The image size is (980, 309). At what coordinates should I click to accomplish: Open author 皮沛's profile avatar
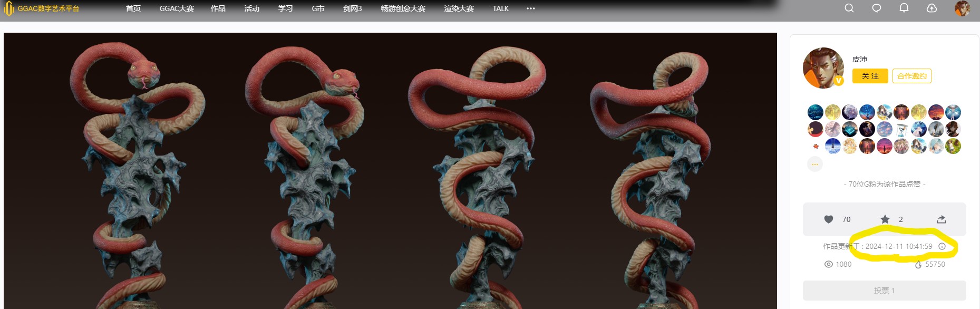(x=823, y=68)
